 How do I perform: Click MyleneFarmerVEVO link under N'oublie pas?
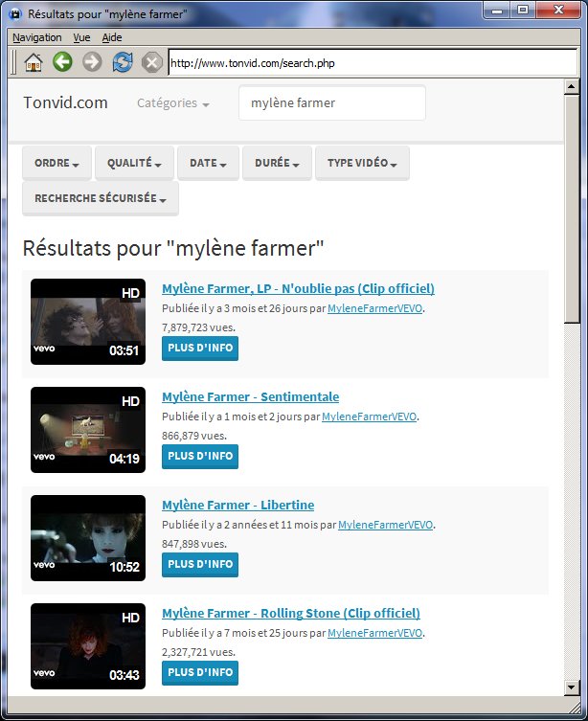click(x=374, y=308)
